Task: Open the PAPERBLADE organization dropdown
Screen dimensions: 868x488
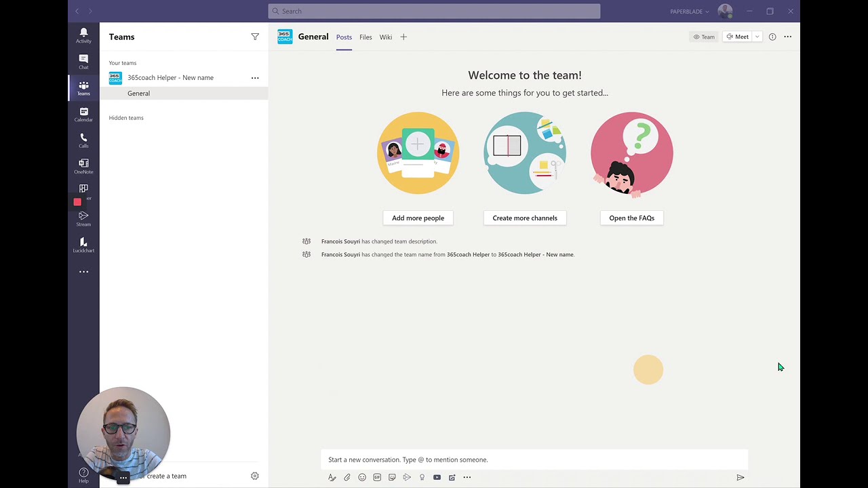Action: 689,12
